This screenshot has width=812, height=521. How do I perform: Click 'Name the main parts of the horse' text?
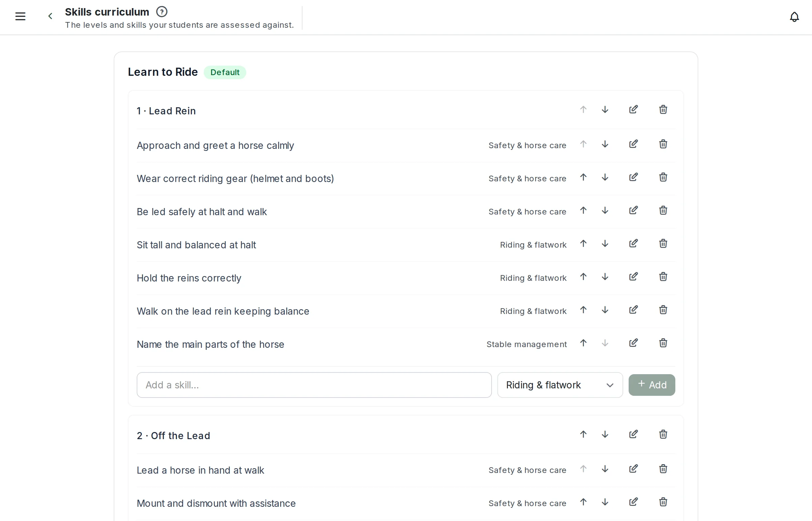pyautogui.click(x=210, y=344)
